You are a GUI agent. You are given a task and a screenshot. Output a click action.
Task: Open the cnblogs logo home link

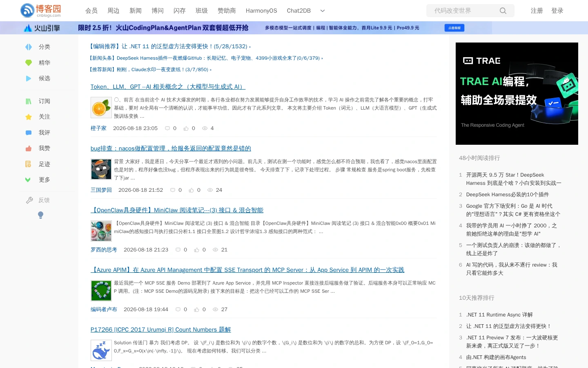pos(41,11)
